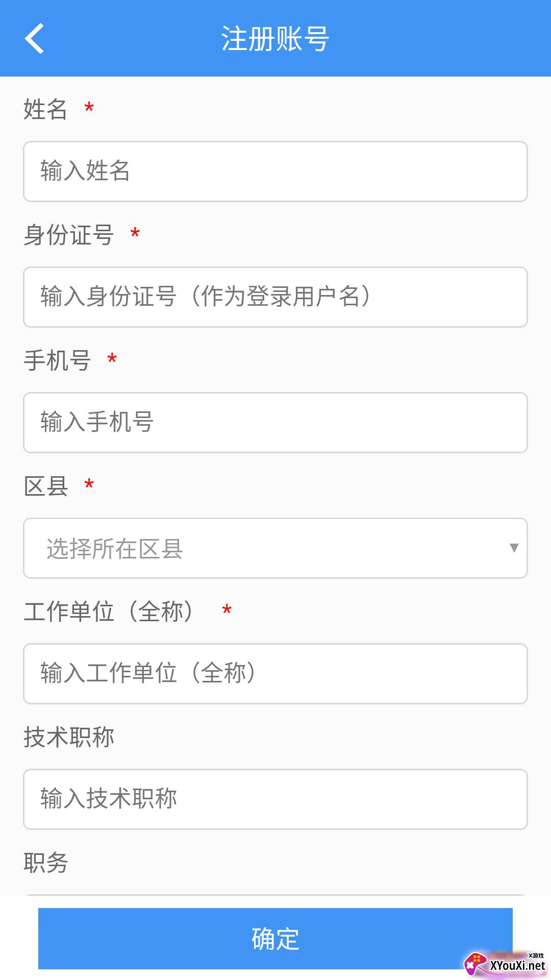Screen dimensions: 551x980
Task: Click the 输入姓名 input field
Action: (275, 171)
